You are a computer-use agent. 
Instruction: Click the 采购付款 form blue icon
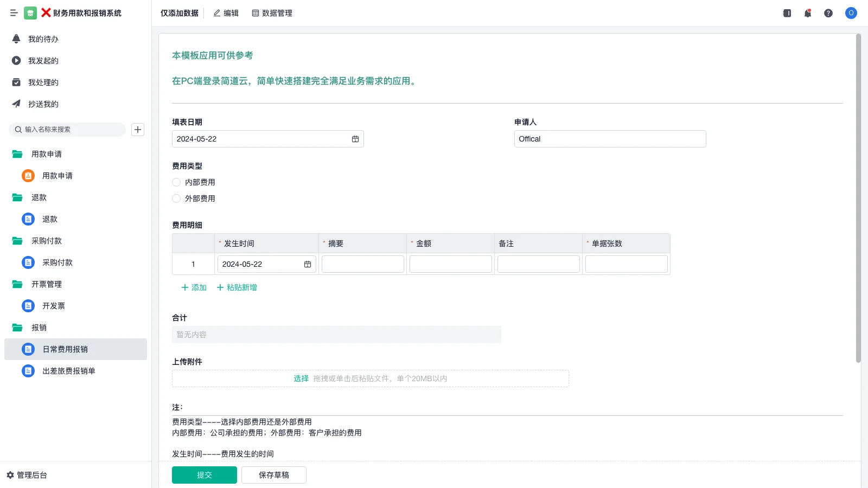(28, 262)
